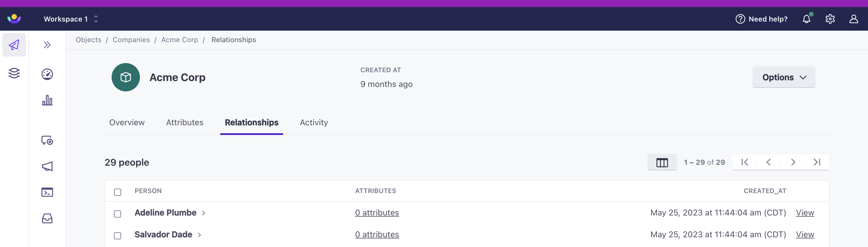Go to the next page of people
Screen dimensions: 868x247
pos(792,162)
